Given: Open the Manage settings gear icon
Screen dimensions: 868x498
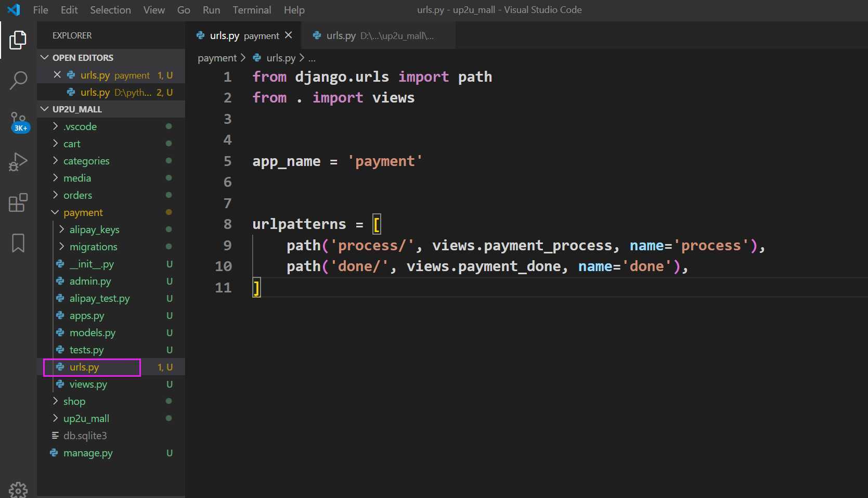Looking at the screenshot, I should tap(18, 490).
